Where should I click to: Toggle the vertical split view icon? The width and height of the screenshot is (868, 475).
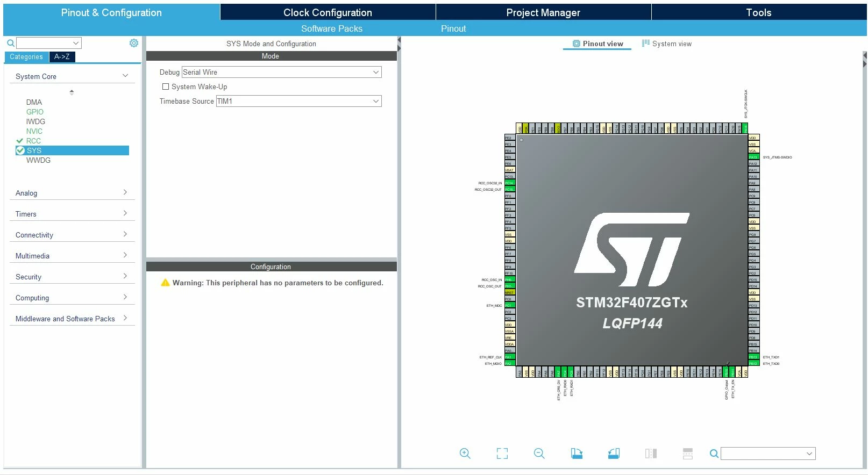coord(651,454)
